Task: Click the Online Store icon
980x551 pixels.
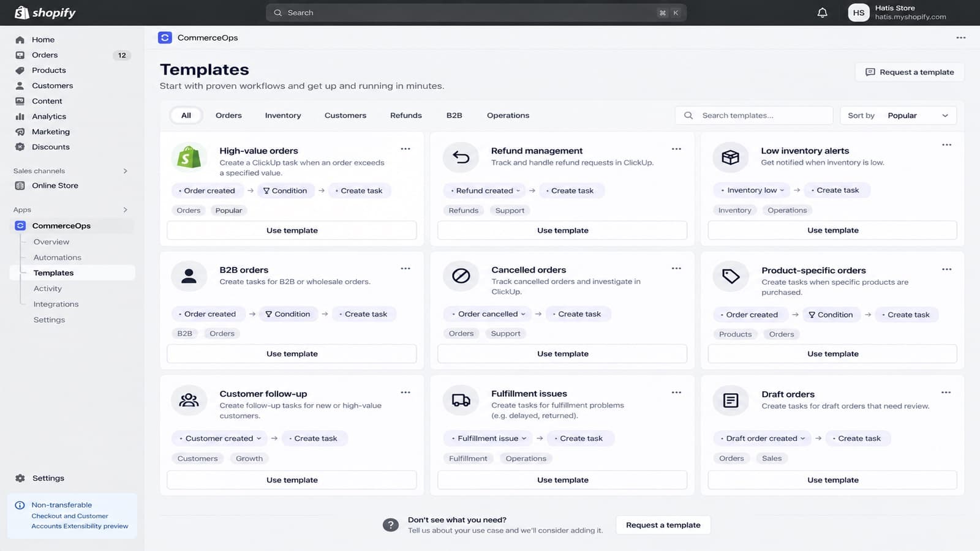Action: (x=20, y=186)
